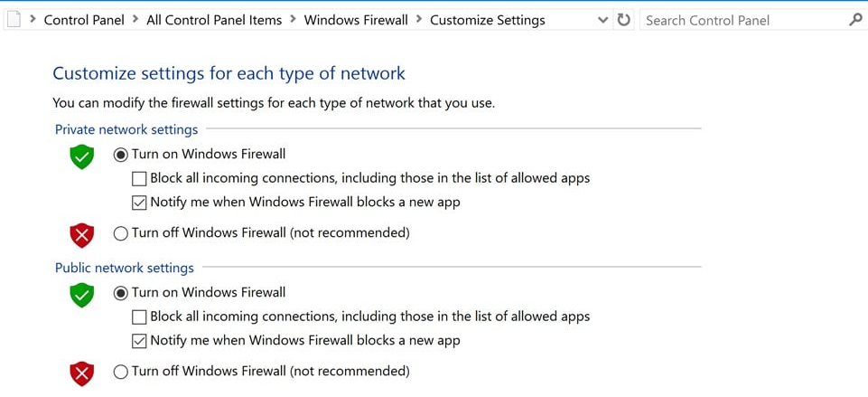Image resolution: width=868 pixels, height=397 pixels.
Task: Expand the chevron after Control Panel breadcrumb
Action: pyautogui.click(x=135, y=20)
